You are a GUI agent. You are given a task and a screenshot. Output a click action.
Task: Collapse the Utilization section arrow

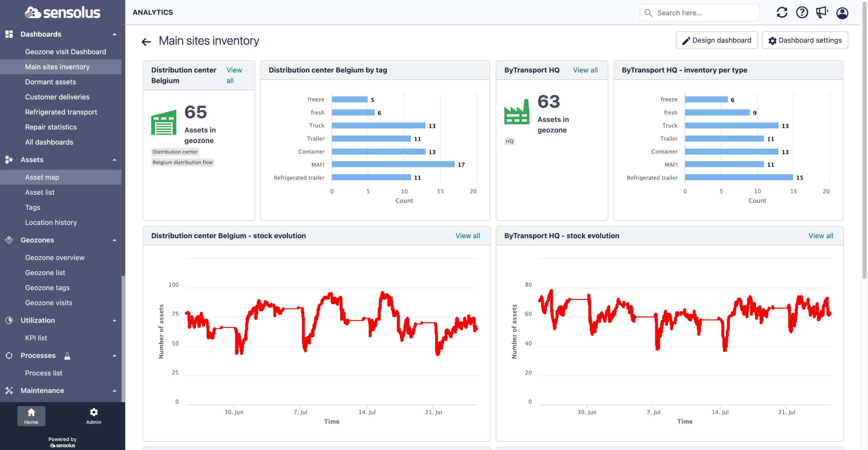pos(115,320)
